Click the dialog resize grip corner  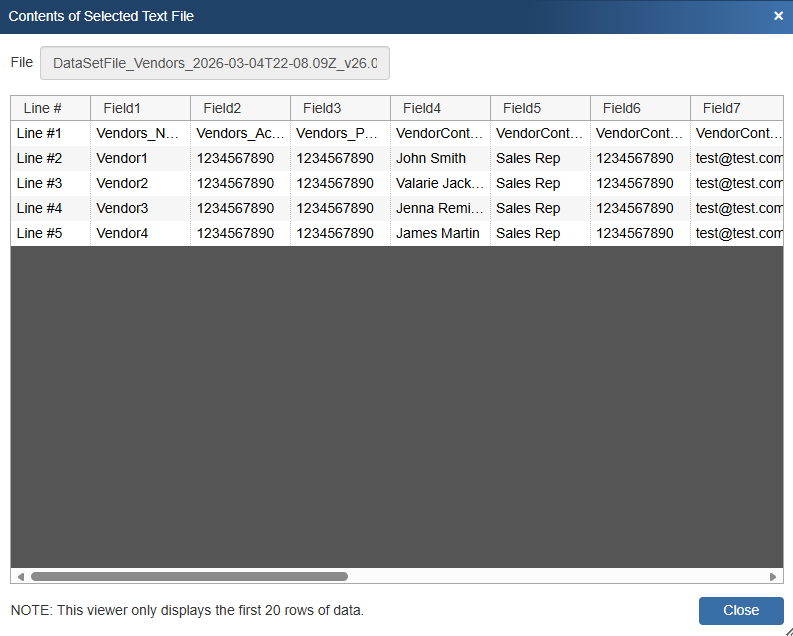click(787, 630)
